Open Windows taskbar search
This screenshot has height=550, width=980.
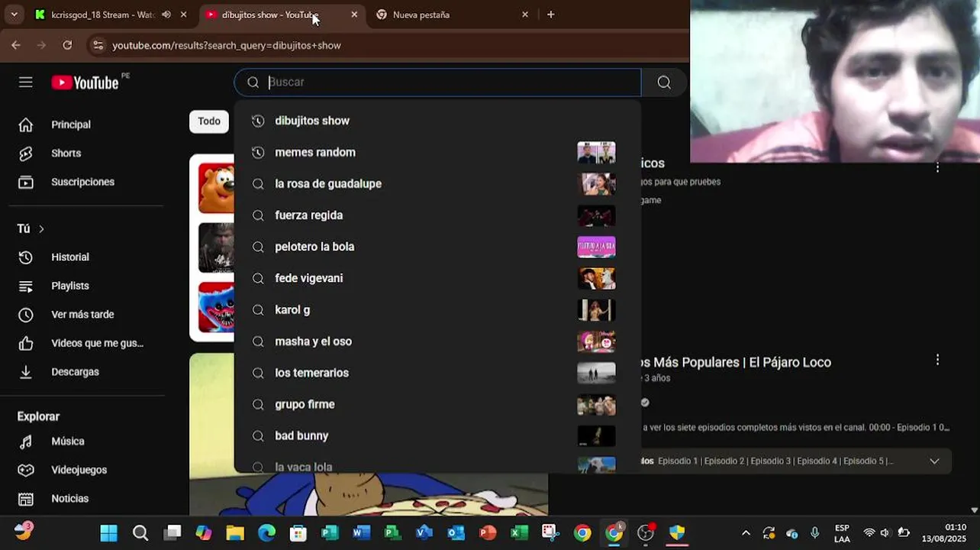click(x=140, y=533)
